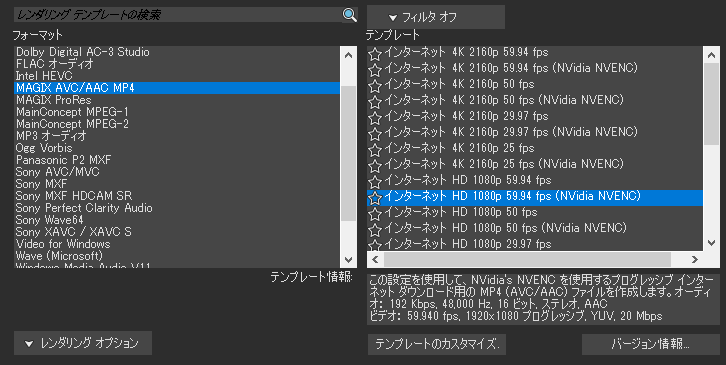Toggle star for HD 1080p 59.94 fps (NVidia NVENC)
726x365 pixels.
tap(375, 198)
